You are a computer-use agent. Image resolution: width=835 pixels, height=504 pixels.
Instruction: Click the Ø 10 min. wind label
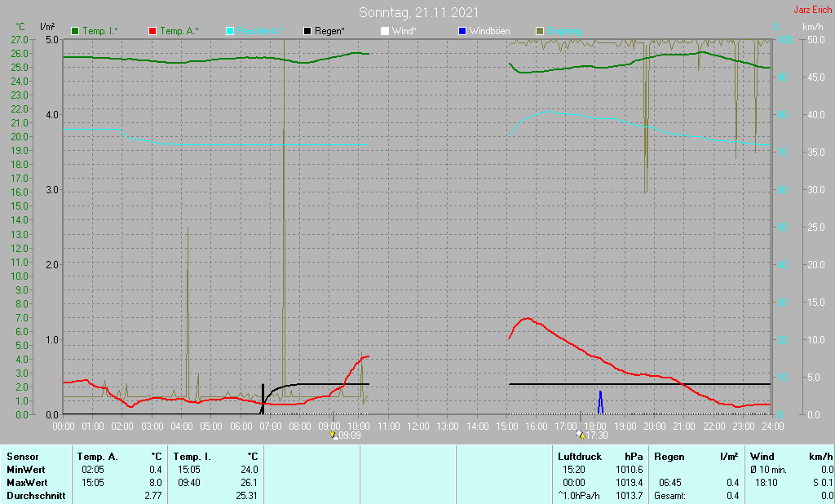(768, 470)
